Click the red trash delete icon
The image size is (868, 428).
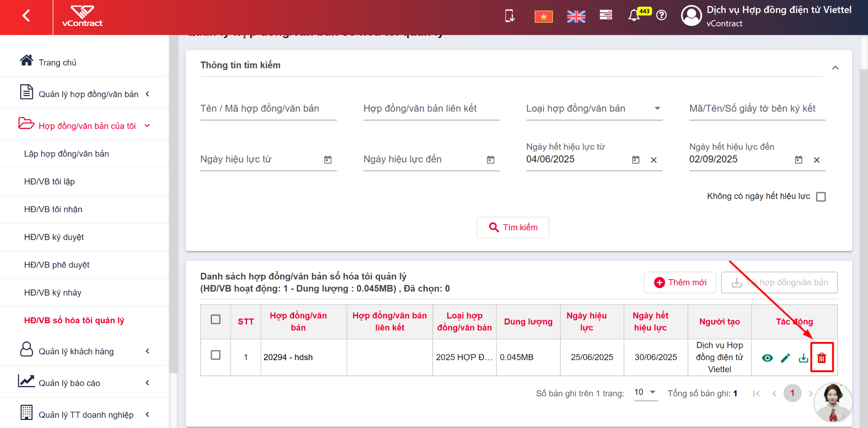pos(821,358)
